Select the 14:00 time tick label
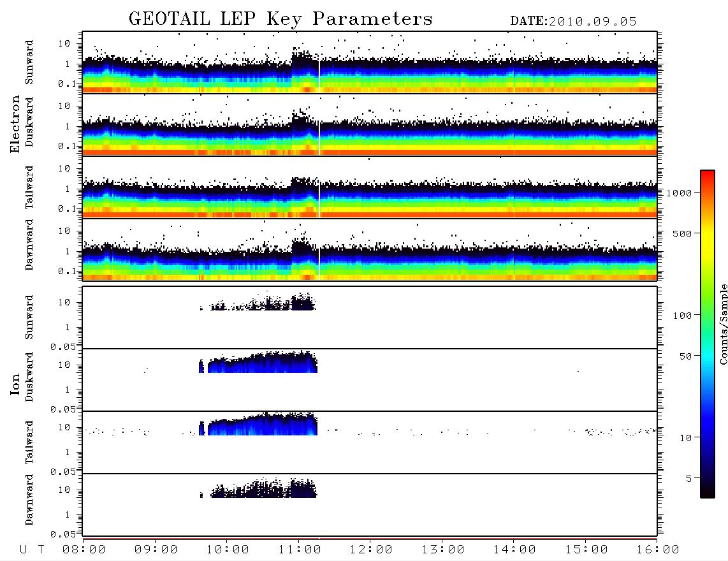 [x=514, y=550]
